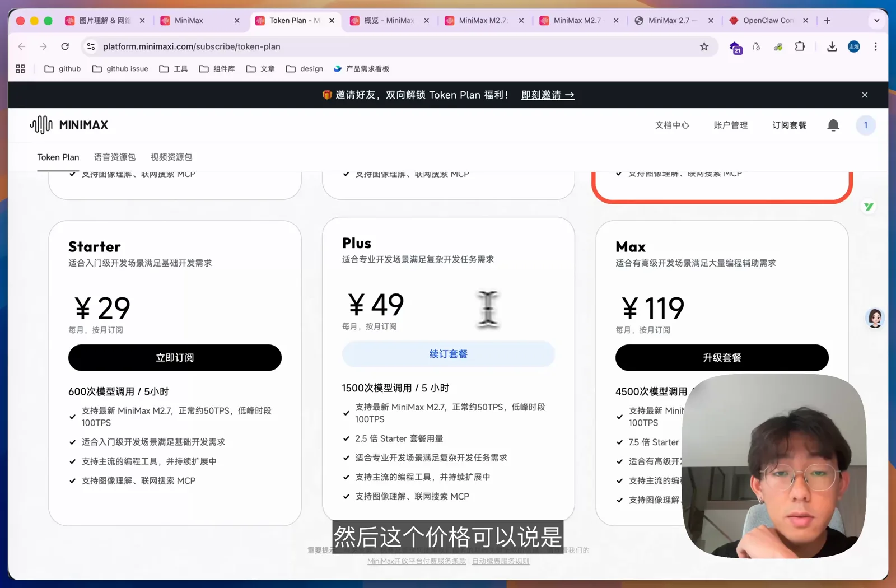This screenshot has height=588, width=896.
Task: Click 2.5 倍 Starter 套餐用量 text
Action: tap(399, 438)
